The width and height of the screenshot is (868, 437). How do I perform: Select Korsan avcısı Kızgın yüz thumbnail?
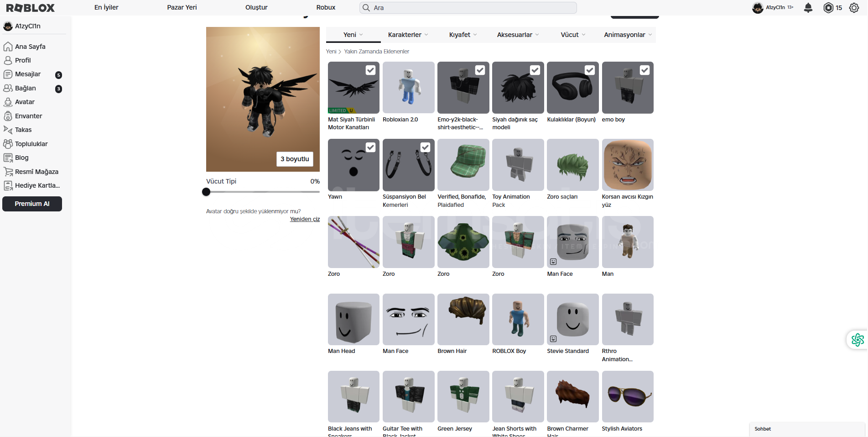pyautogui.click(x=628, y=164)
